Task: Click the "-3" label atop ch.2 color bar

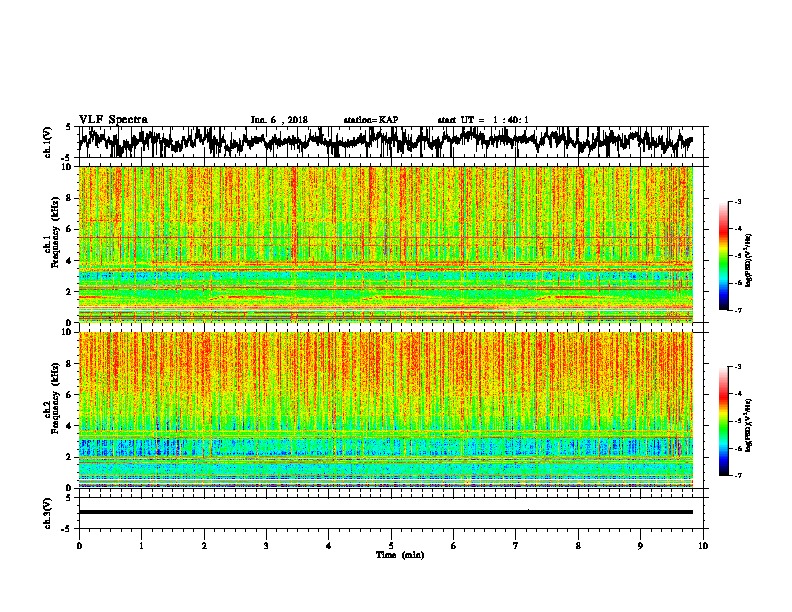Action: 738,367
